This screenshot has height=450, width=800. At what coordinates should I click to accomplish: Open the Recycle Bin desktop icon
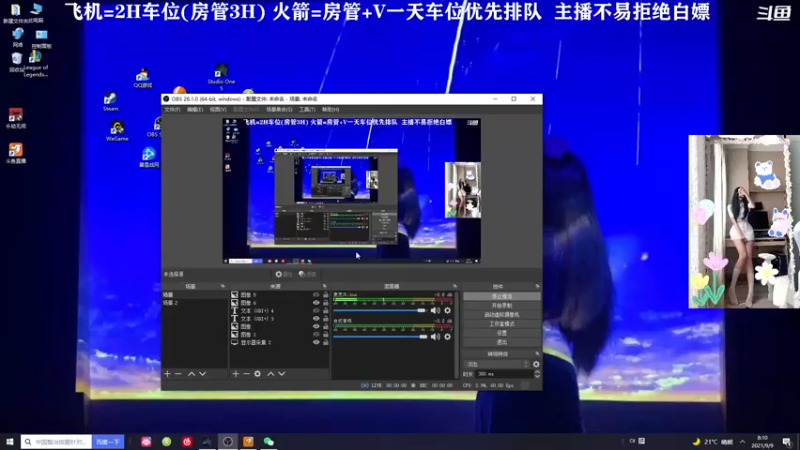coord(16,62)
